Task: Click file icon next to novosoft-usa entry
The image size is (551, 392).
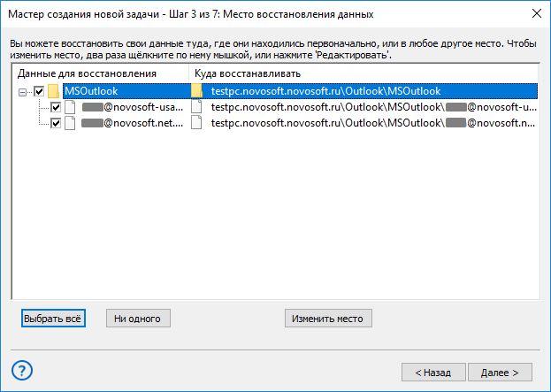Action: pos(70,107)
